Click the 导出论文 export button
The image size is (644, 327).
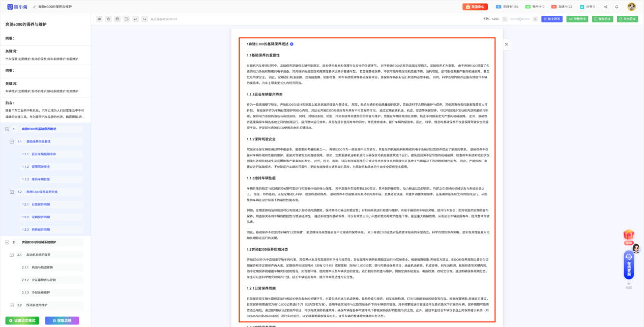(x=627, y=19)
